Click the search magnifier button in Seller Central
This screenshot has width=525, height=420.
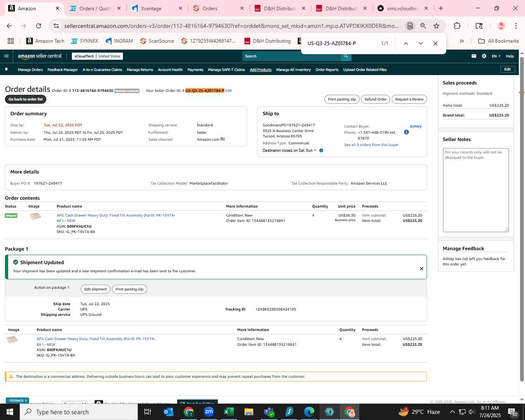pyautogui.click(x=346, y=56)
